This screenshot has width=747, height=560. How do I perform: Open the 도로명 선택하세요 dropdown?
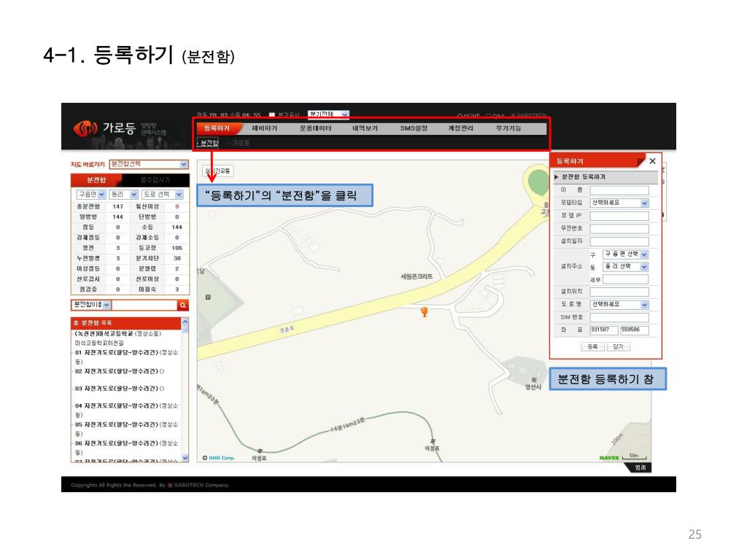tap(619, 305)
